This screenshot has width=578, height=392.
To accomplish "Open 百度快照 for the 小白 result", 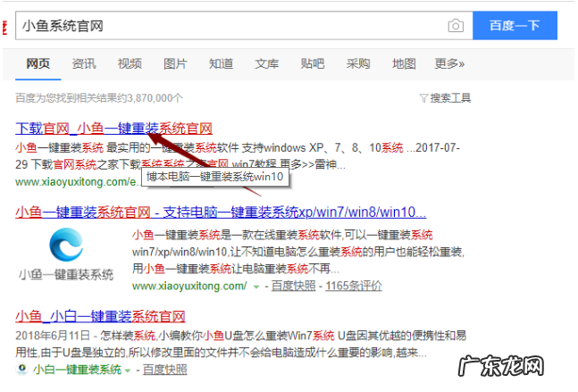I will tap(164, 369).
